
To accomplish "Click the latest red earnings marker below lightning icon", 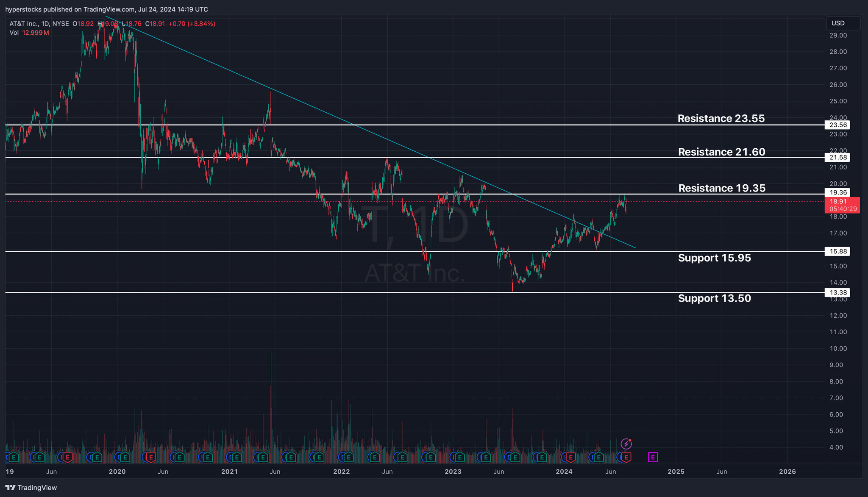I will point(626,457).
